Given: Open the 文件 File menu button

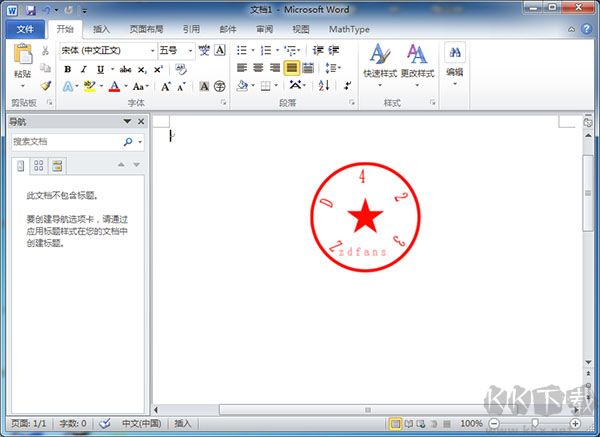Looking at the screenshot, I should click(25, 30).
